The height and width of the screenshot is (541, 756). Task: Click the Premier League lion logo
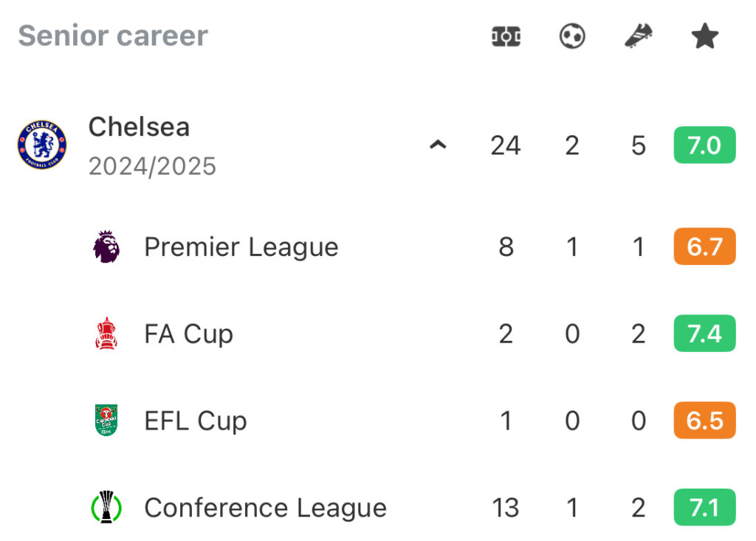coord(106,247)
